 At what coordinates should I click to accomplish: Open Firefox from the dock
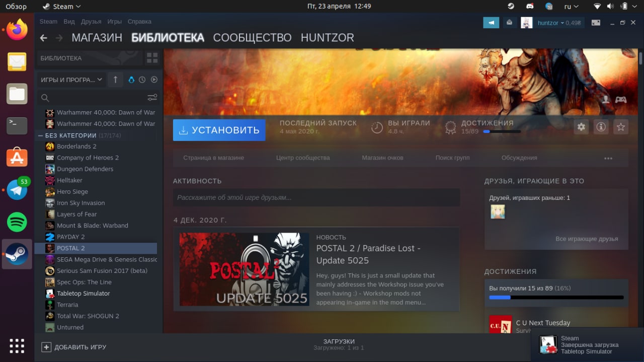pos(17,30)
